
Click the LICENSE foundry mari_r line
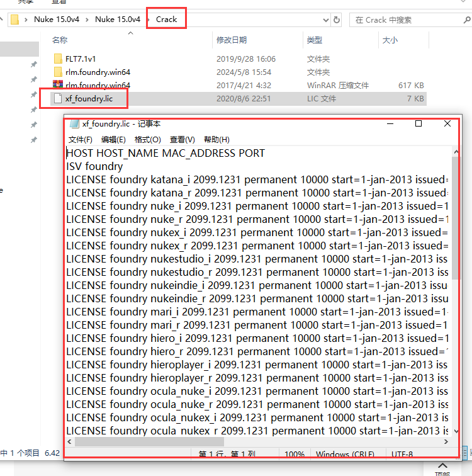click(257, 325)
